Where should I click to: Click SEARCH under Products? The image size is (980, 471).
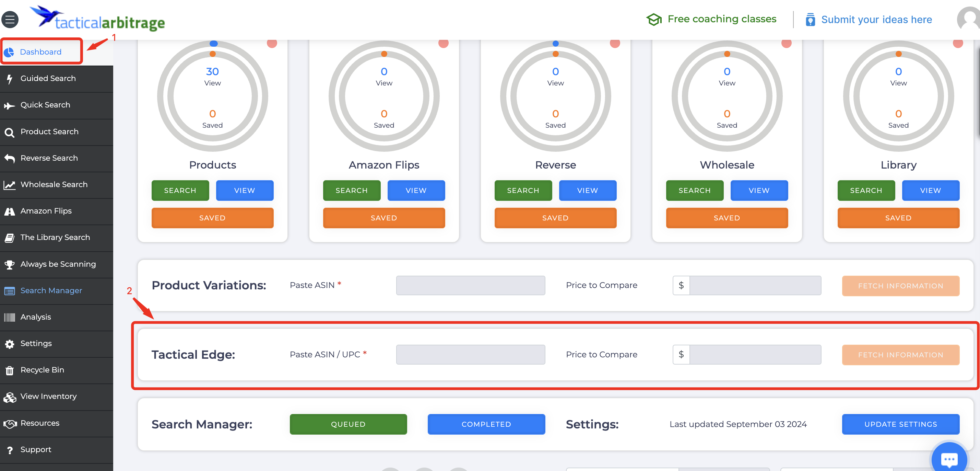(180, 191)
